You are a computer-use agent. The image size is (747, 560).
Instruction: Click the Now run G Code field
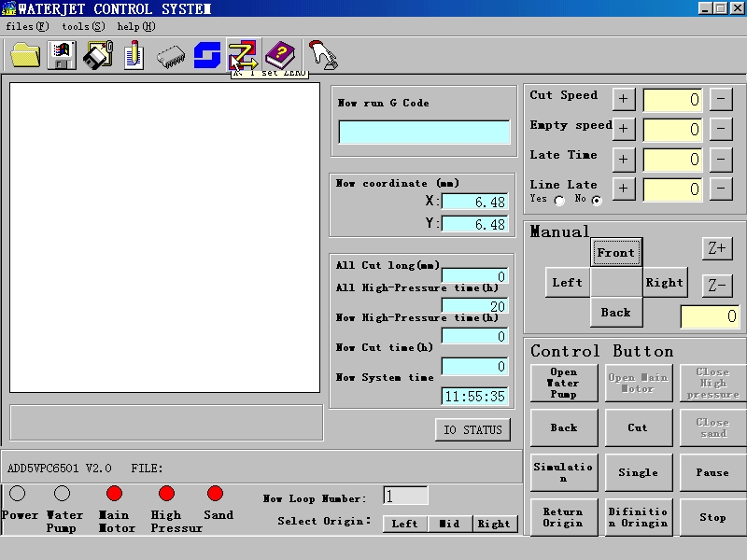click(x=424, y=132)
